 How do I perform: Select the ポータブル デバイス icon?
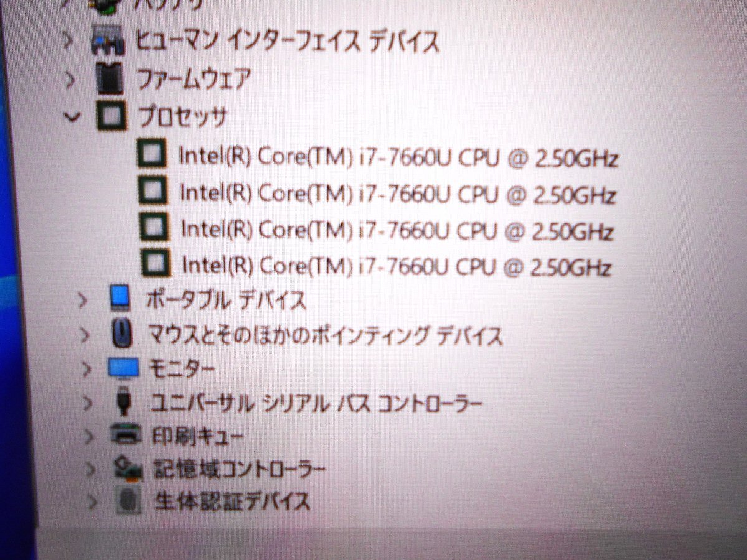tap(120, 299)
